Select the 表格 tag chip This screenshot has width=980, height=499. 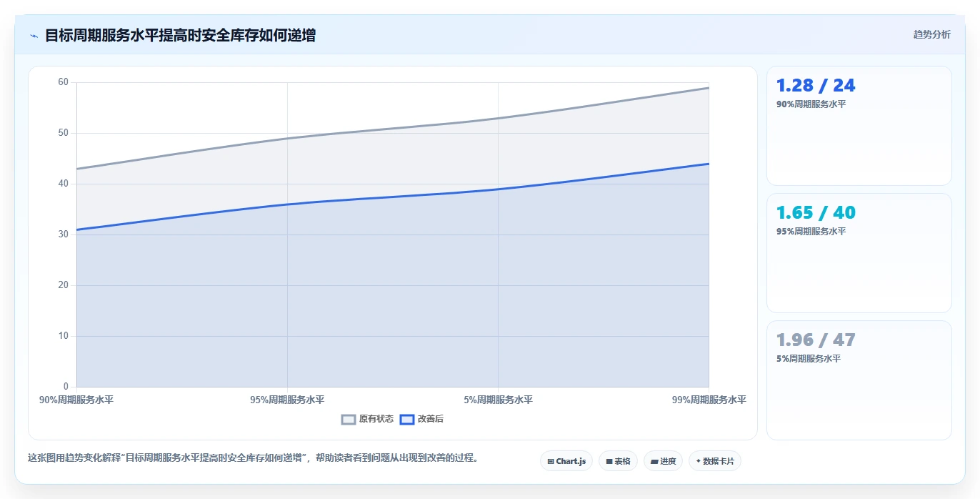pyautogui.click(x=618, y=461)
